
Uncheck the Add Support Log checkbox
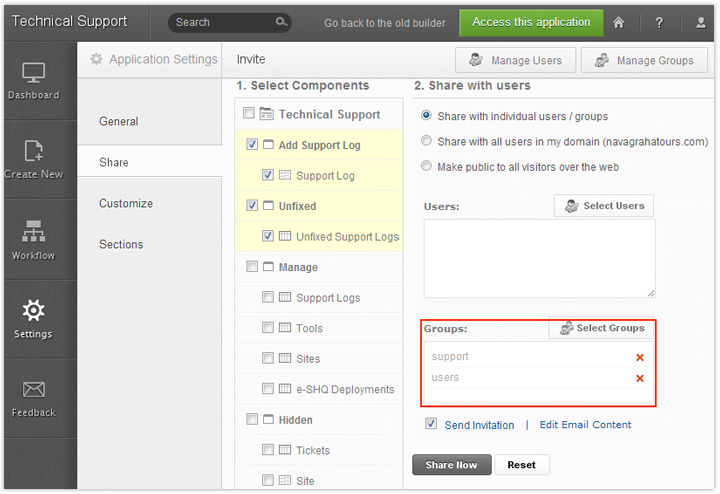point(252,145)
